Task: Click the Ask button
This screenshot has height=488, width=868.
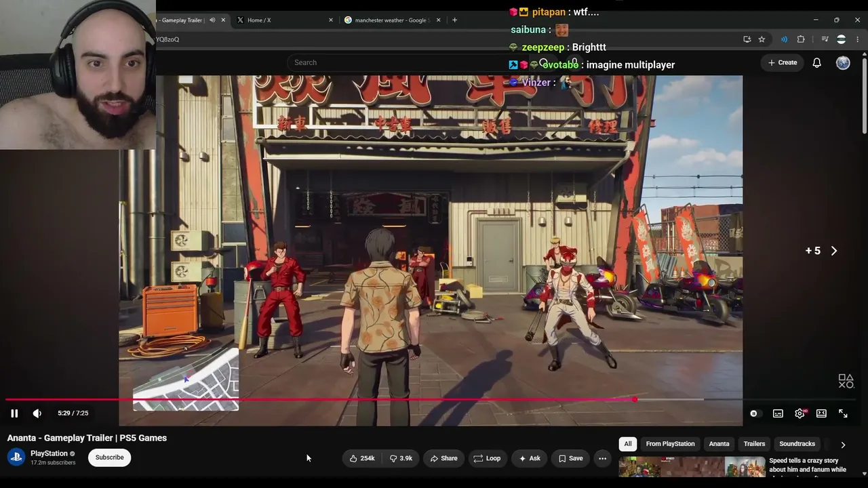Action: point(529,458)
